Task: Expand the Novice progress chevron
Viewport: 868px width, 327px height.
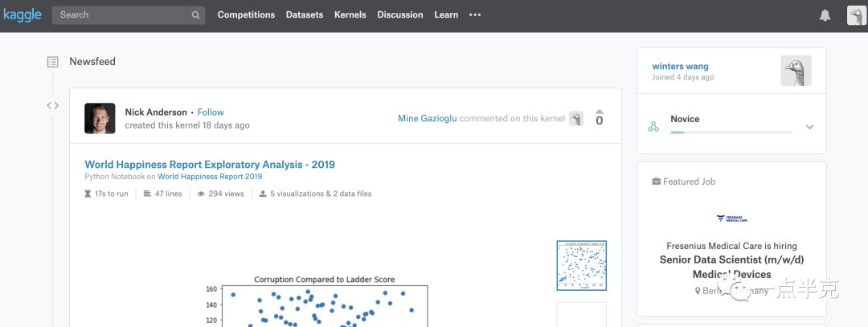Action: point(809,127)
